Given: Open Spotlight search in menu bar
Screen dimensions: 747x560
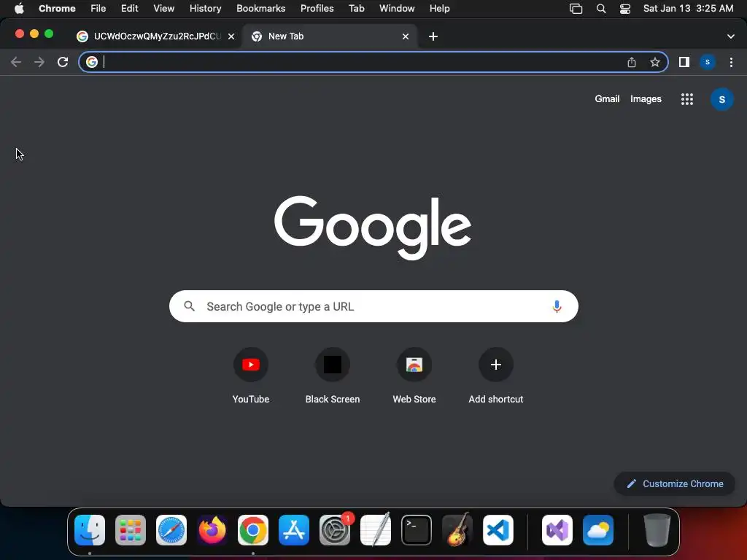Looking at the screenshot, I should click(601, 9).
